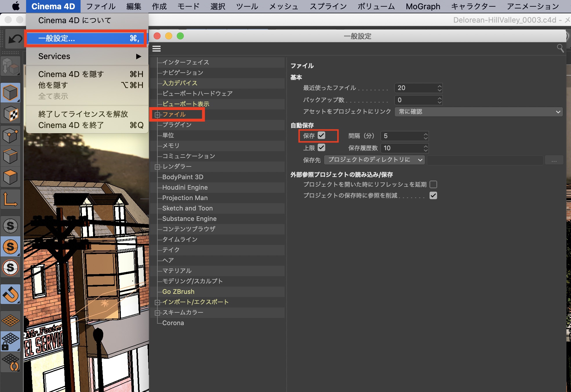Click the preferences search magnifier icon
The image size is (571, 392).
coord(560,48)
